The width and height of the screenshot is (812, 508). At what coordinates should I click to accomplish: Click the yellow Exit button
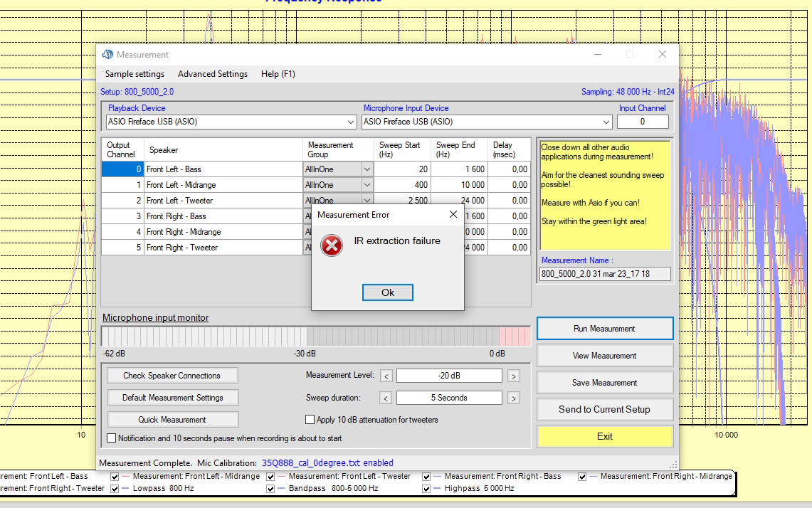605,437
